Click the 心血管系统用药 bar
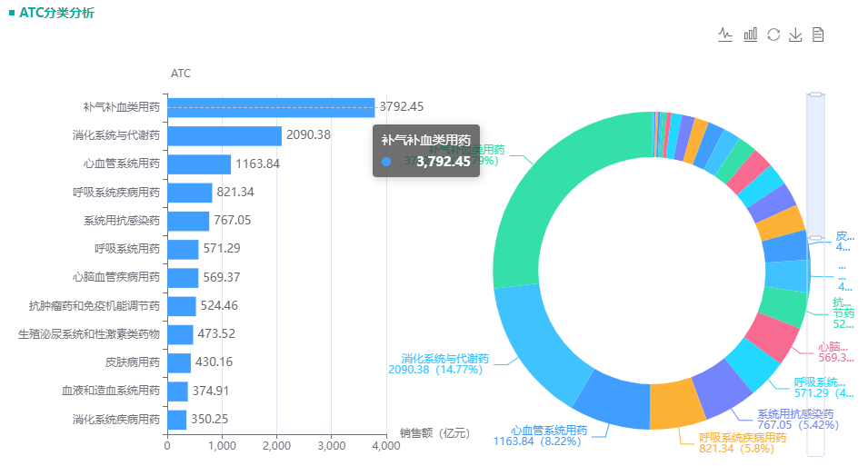 click(x=199, y=164)
